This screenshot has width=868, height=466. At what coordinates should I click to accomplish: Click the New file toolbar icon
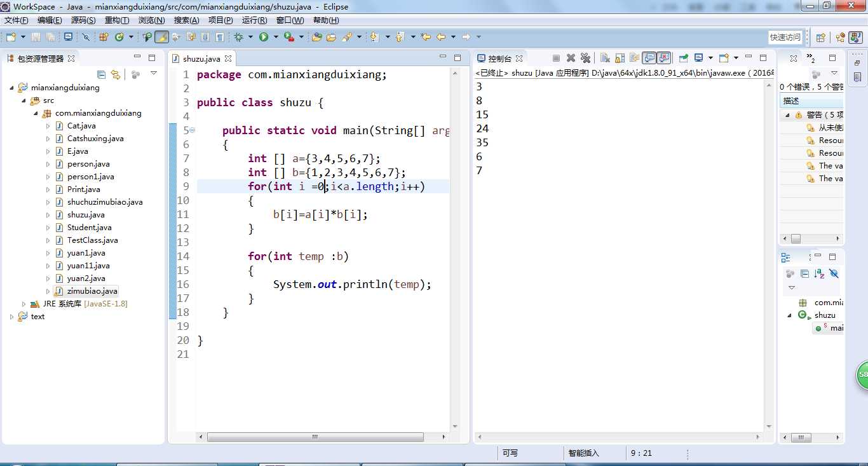(11, 37)
